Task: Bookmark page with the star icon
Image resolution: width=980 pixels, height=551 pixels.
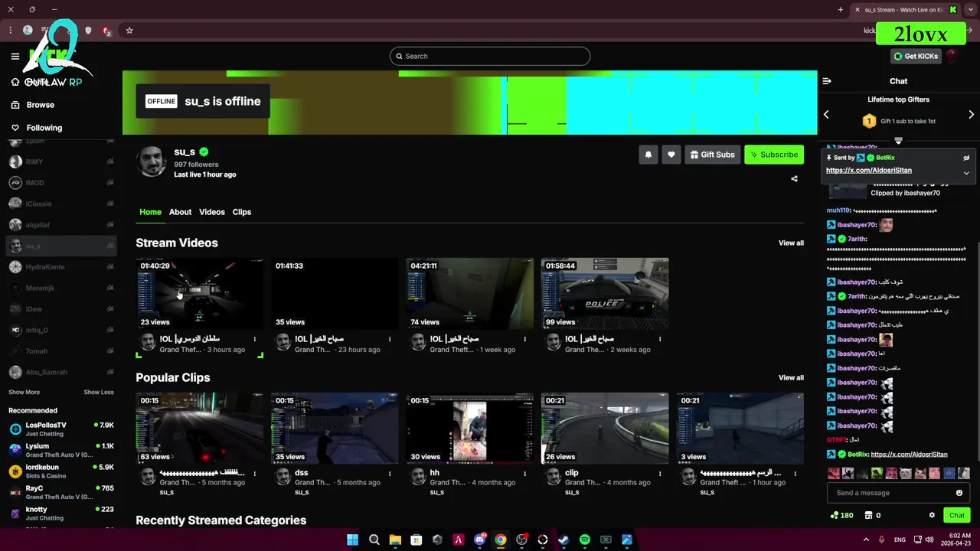Action: pos(129,31)
